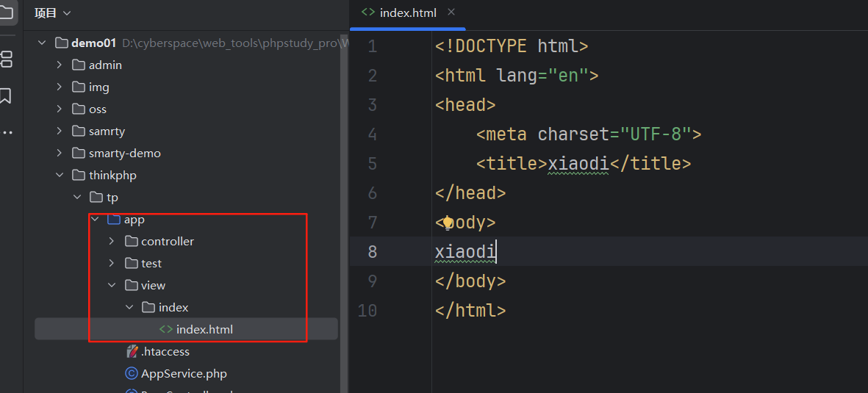Select the test folder icon
The image size is (868, 393).
point(132,264)
